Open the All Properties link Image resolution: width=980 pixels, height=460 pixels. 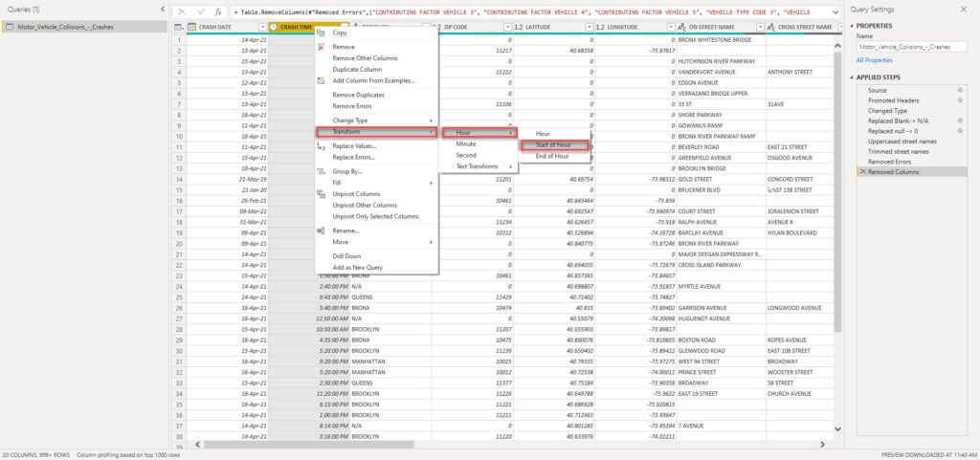pyautogui.click(x=875, y=60)
